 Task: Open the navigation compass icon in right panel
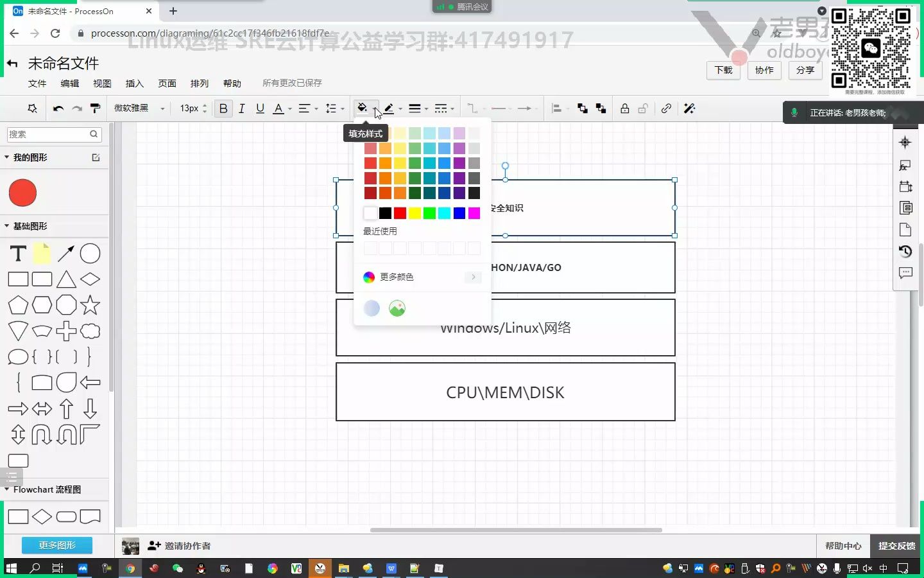905,143
